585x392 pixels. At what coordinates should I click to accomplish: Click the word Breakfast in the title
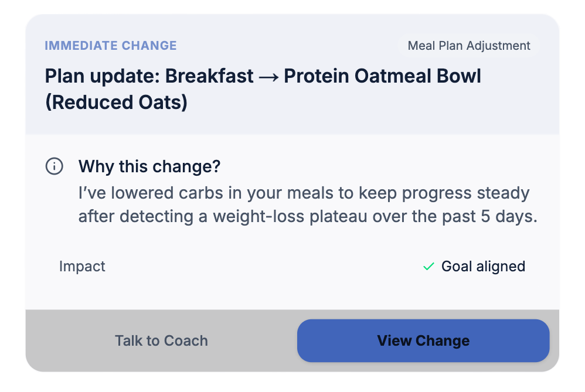[x=210, y=77]
